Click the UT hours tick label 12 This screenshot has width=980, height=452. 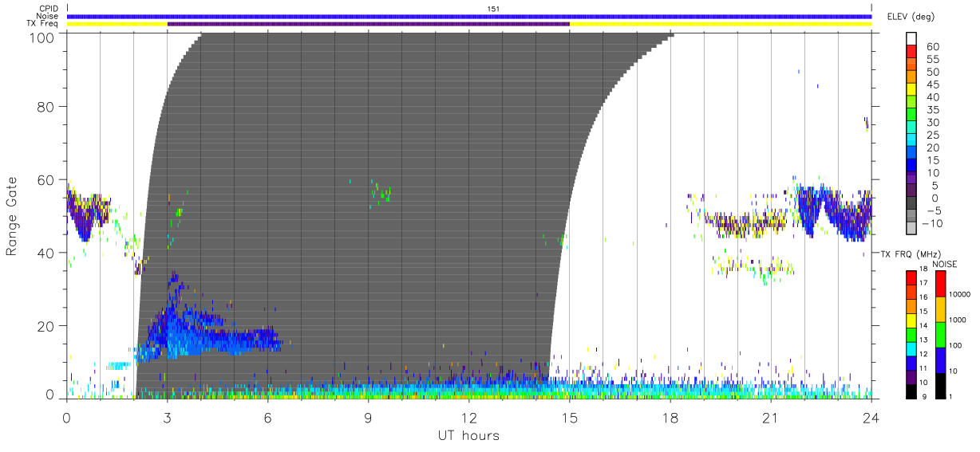pos(469,417)
